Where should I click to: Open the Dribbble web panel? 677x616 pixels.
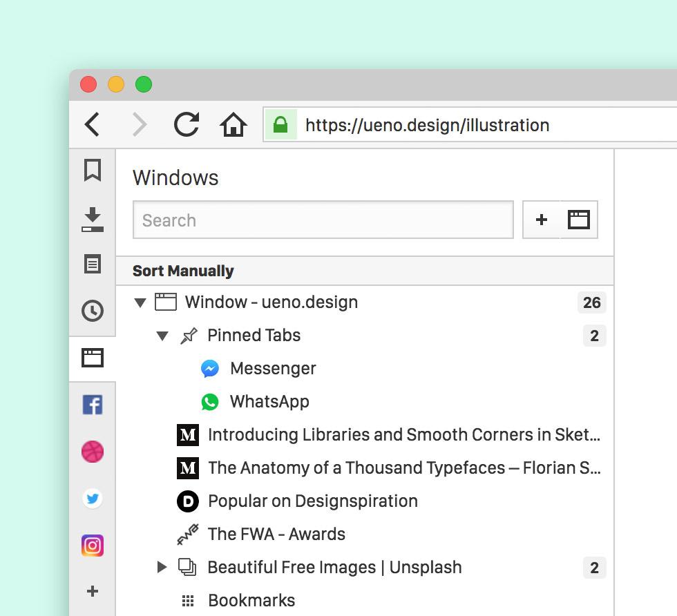(x=93, y=452)
